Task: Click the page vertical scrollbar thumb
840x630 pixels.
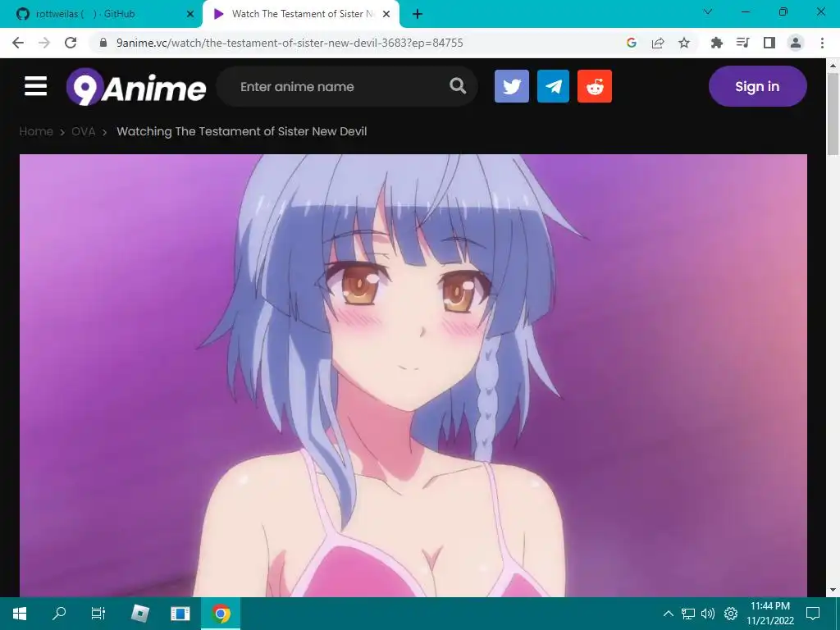Action: (x=833, y=114)
